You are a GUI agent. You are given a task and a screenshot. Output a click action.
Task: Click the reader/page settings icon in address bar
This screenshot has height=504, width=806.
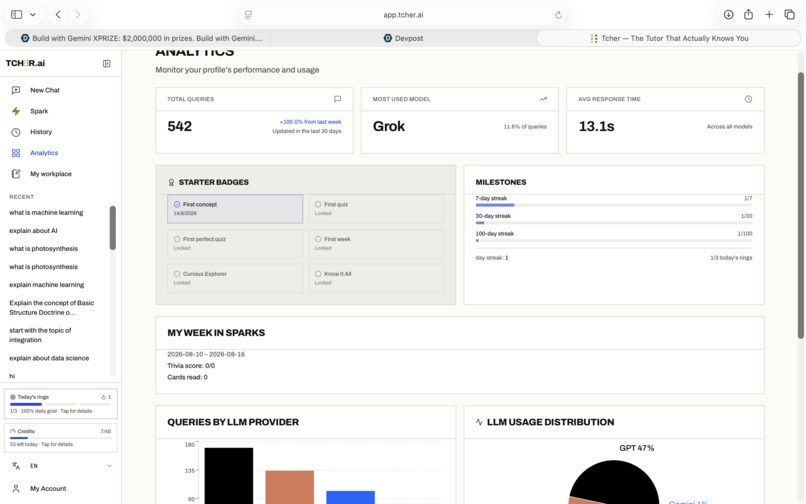pyautogui.click(x=248, y=15)
